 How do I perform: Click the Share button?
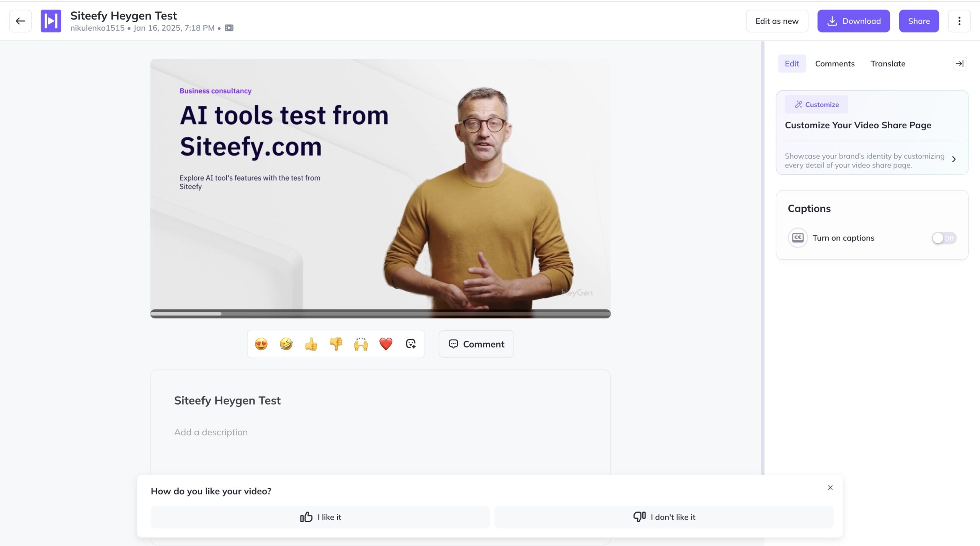click(919, 21)
